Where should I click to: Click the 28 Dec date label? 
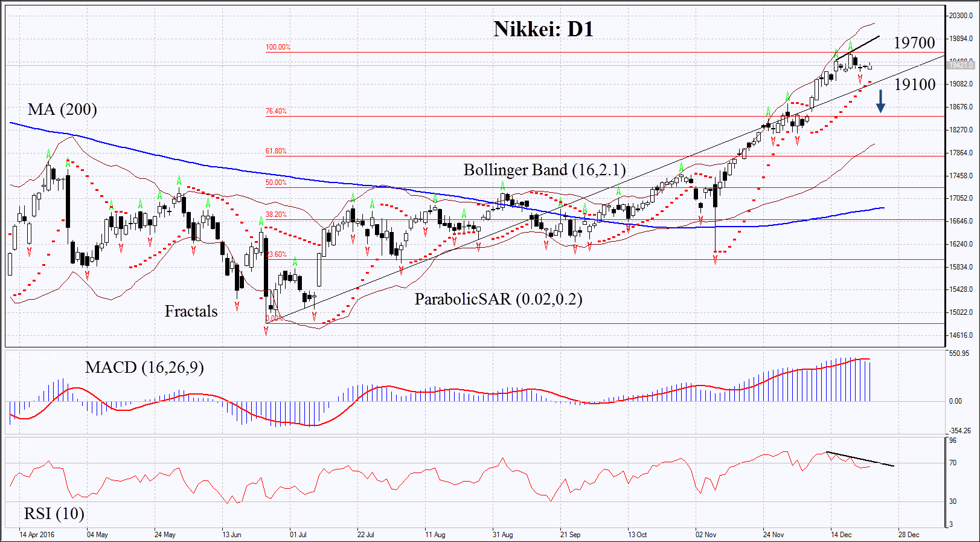(x=909, y=535)
